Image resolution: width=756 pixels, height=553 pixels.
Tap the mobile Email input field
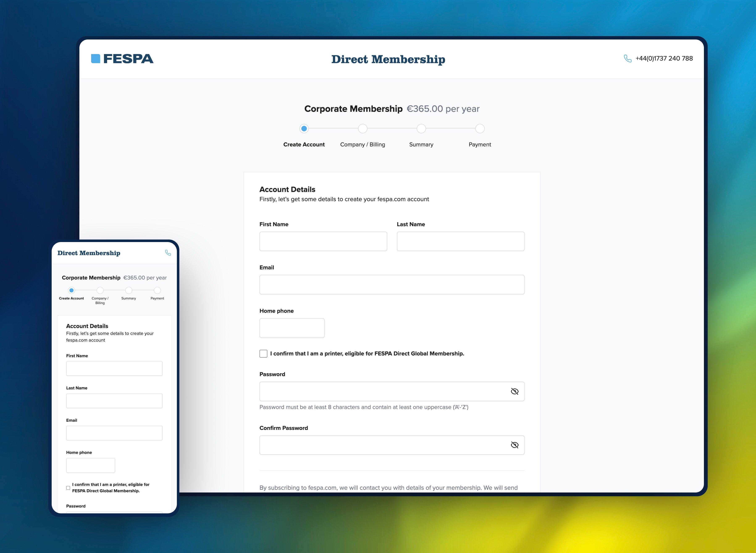(114, 433)
